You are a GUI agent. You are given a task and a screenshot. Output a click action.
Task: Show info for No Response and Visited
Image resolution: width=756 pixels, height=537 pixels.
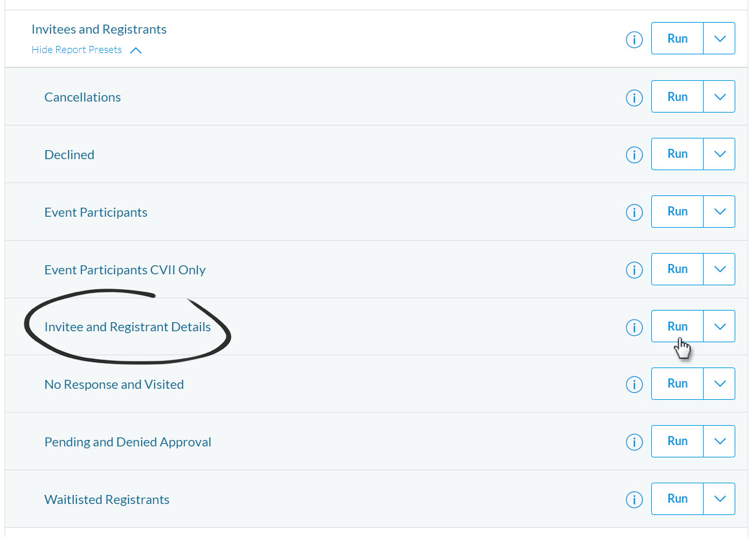pos(634,384)
